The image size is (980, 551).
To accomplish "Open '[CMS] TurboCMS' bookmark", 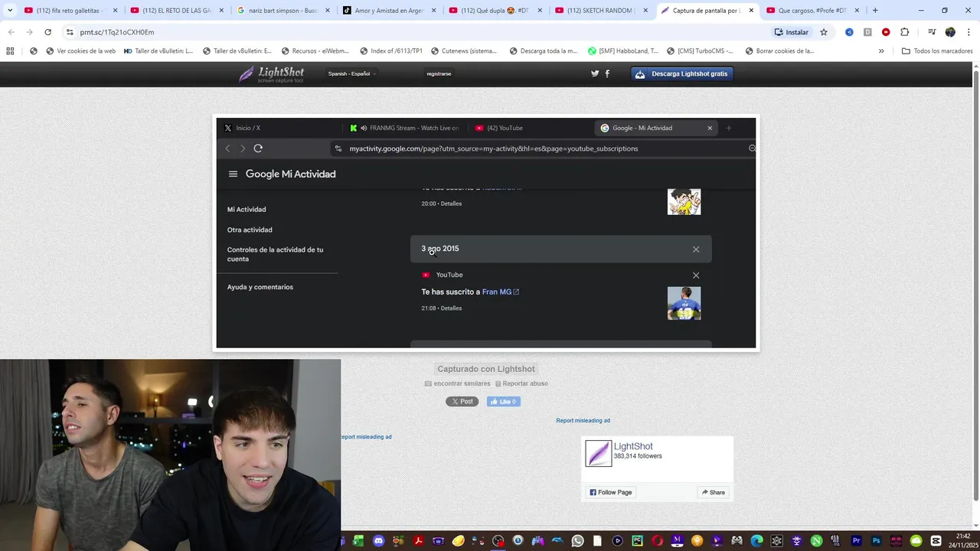I will (699, 51).
